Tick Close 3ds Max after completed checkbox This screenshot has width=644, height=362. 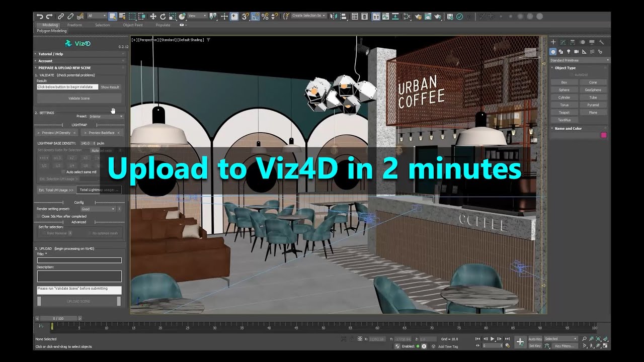pyautogui.click(x=39, y=216)
